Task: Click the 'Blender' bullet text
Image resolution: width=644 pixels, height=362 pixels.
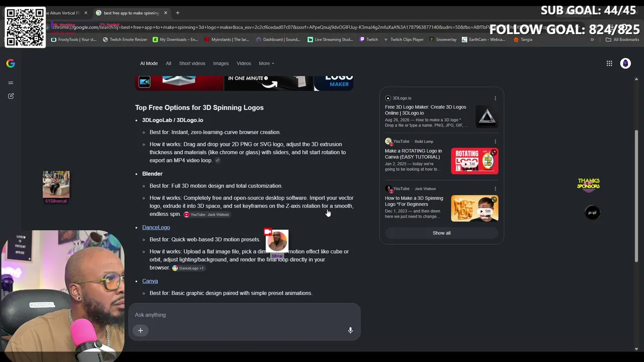Action: click(152, 174)
